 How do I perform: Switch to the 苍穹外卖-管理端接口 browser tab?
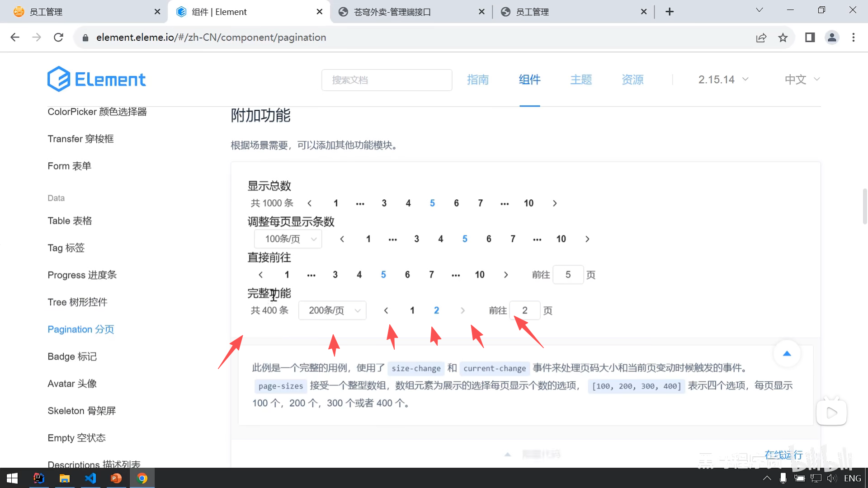click(392, 12)
